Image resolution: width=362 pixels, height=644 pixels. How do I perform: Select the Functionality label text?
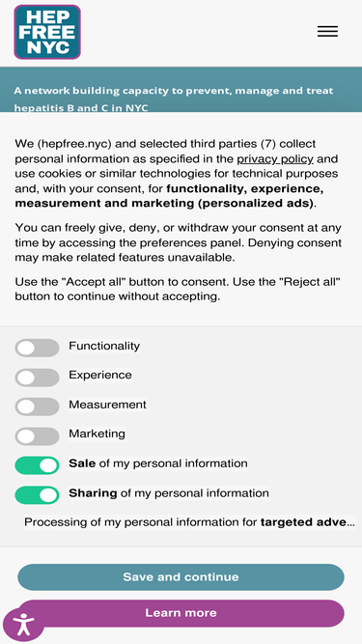104,346
